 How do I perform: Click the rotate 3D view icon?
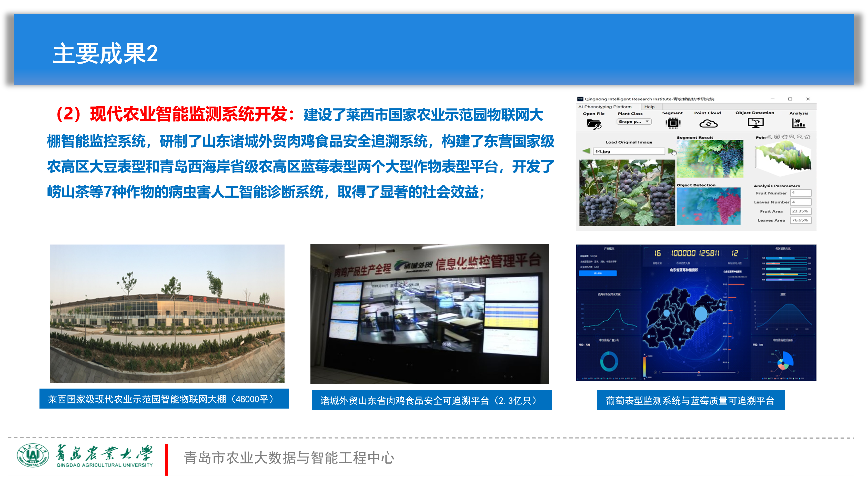[x=777, y=137]
